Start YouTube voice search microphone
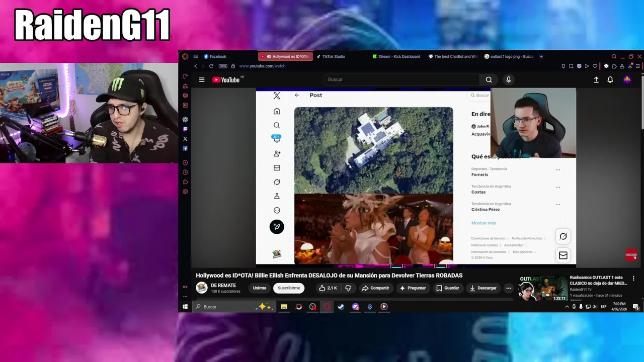This screenshot has height=362, width=644. pyautogui.click(x=509, y=79)
